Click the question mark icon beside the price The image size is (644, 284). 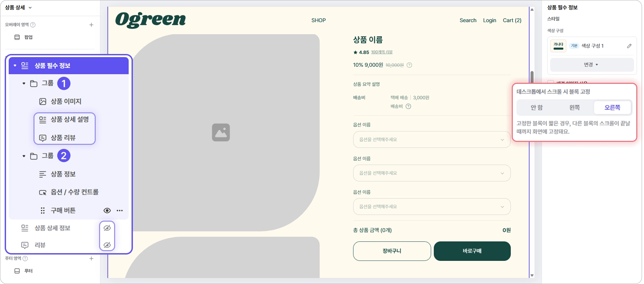click(409, 65)
